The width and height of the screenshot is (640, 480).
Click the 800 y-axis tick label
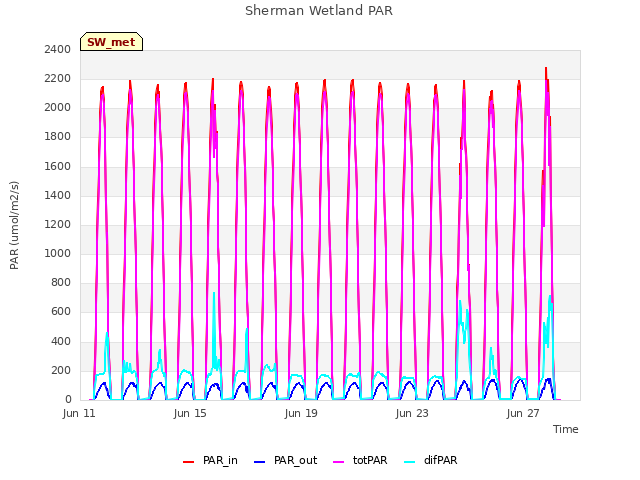(61, 282)
